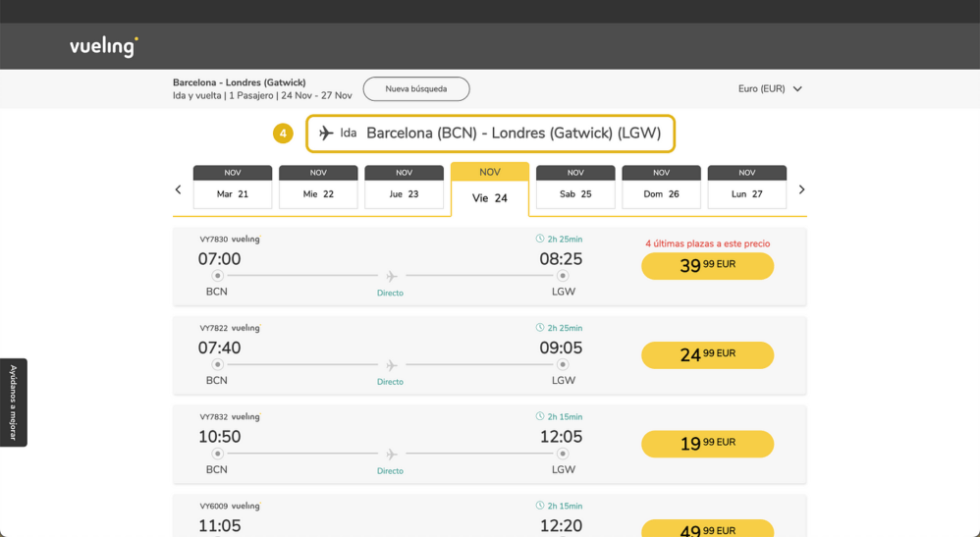Click the LGW arrival dot for the 08:25 arrival

click(x=563, y=276)
